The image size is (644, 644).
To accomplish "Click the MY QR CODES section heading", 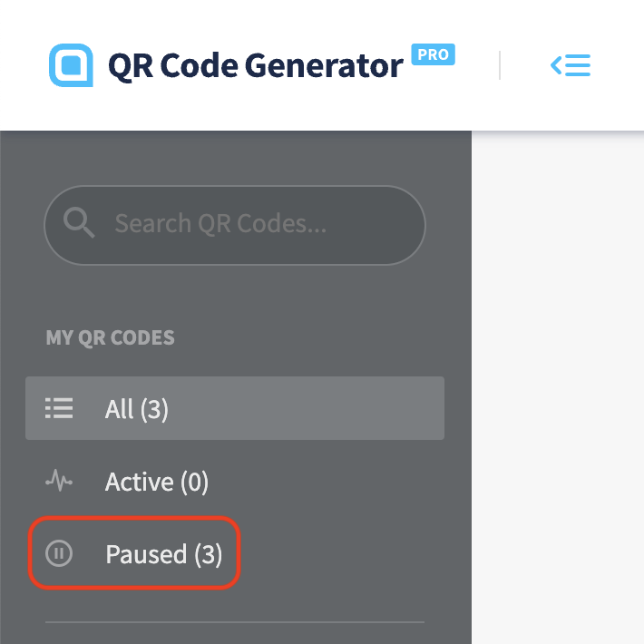I will pos(110,337).
